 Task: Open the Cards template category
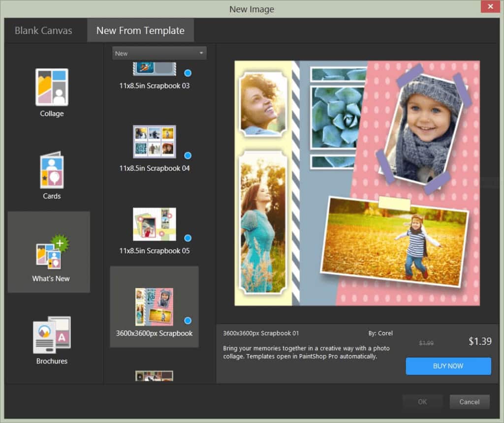click(x=52, y=170)
